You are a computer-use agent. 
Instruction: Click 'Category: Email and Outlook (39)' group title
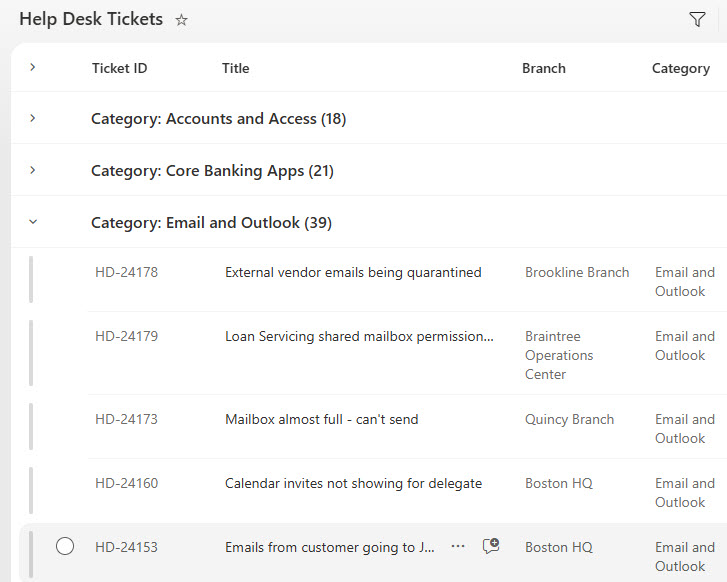pos(211,223)
